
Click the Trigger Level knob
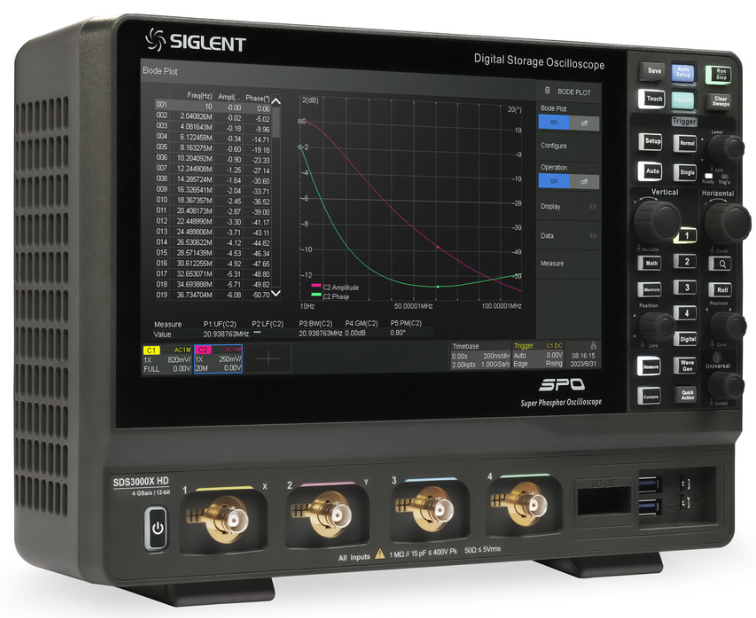coord(726,148)
